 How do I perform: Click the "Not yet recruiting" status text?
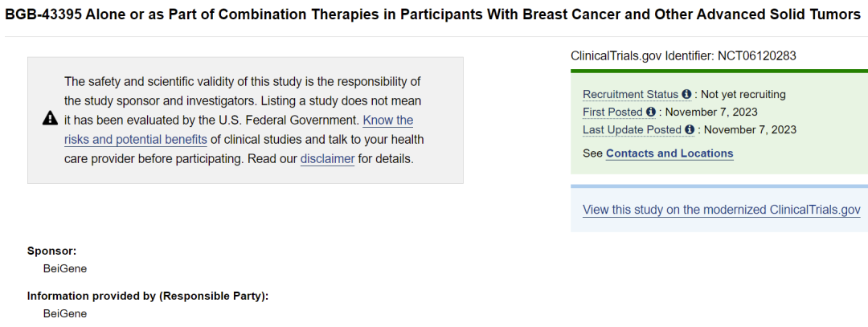(743, 95)
